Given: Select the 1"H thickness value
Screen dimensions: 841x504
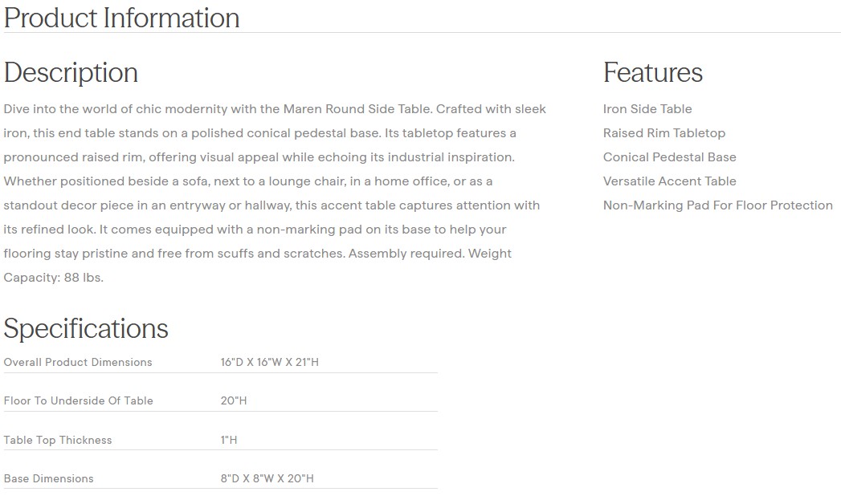Looking at the screenshot, I should click(229, 440).
